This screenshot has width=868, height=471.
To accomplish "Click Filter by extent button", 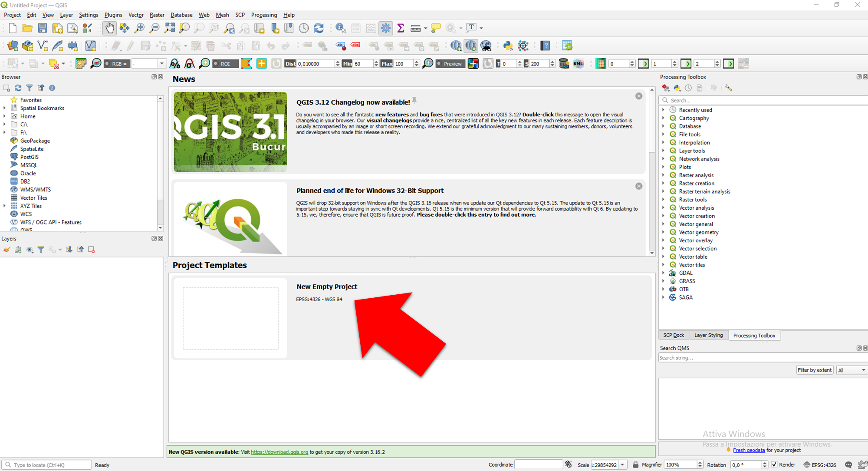I will coord(815,370).
